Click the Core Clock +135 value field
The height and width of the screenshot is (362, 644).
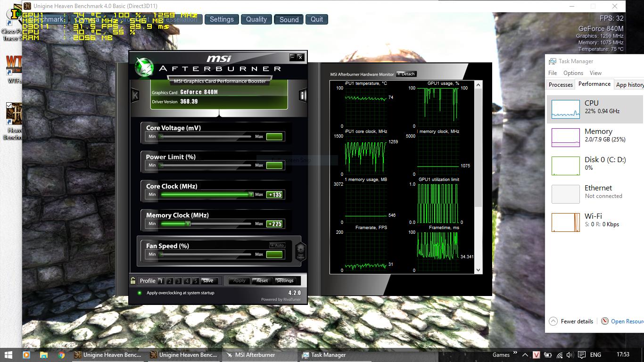(274, 195)
